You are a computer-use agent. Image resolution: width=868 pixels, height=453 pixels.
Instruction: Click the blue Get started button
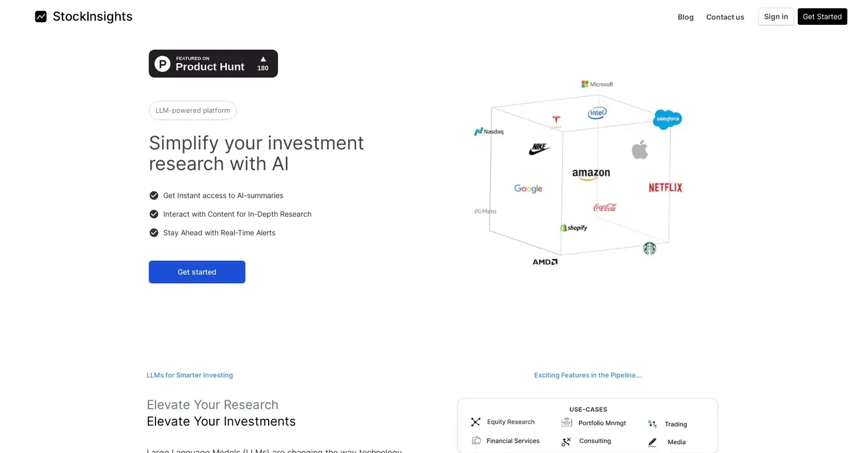197,272
